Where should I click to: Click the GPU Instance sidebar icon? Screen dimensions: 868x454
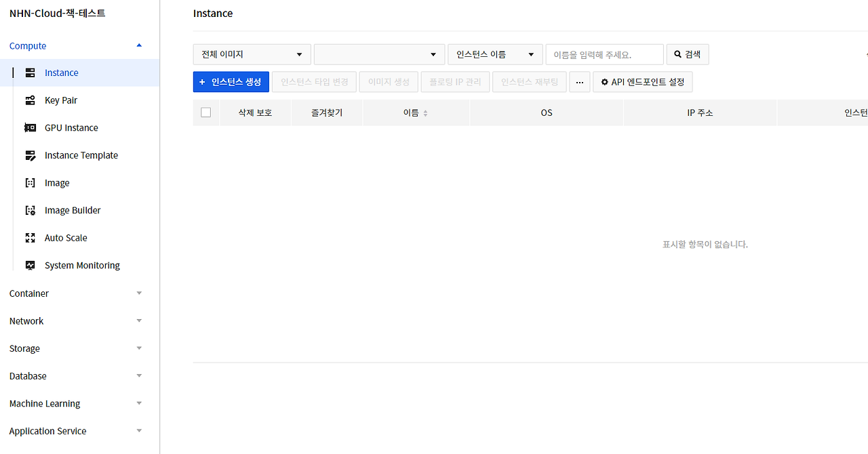coord(31,127)
